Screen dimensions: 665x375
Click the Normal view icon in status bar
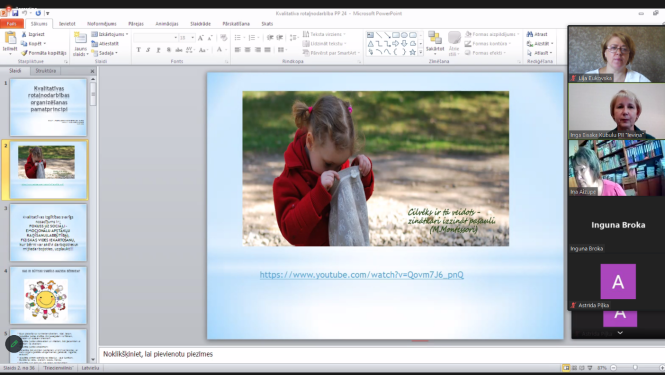[566, 368]
